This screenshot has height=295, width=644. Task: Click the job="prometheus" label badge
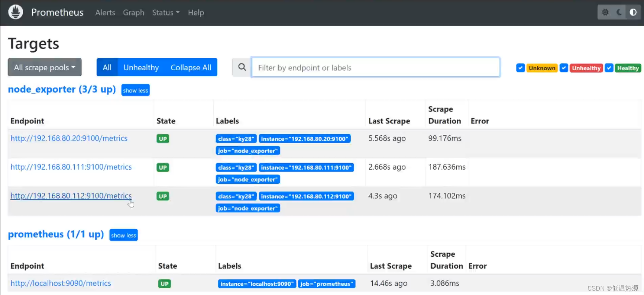pyautogui.click(x=327, y=284)
